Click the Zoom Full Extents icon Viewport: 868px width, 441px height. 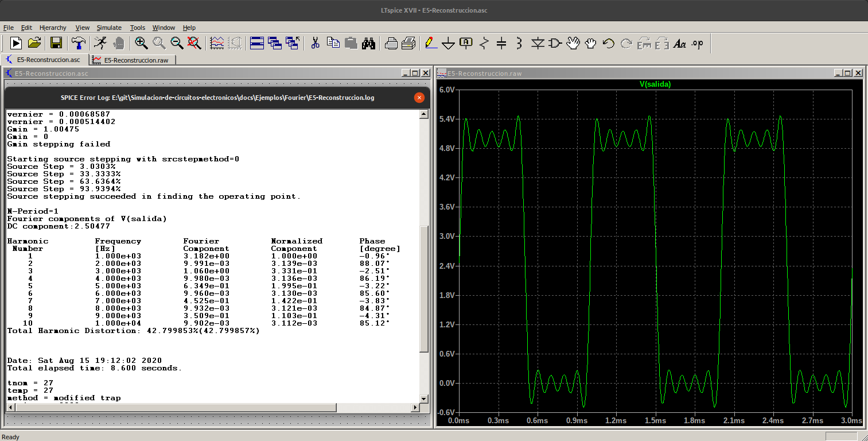pyautogui.click(x=194, y=42)
